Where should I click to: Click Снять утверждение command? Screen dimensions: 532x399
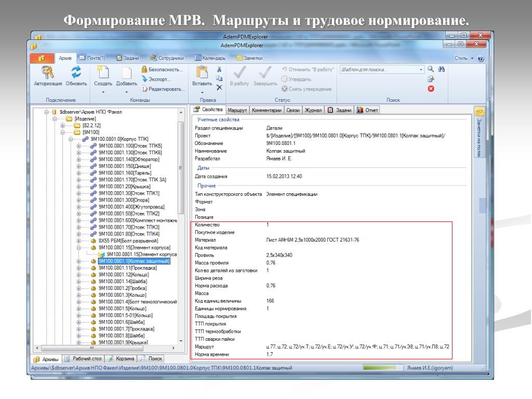coord(307,89)
